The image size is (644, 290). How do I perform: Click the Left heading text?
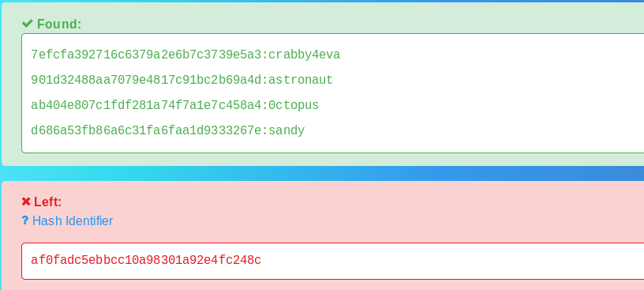point(47,201)
